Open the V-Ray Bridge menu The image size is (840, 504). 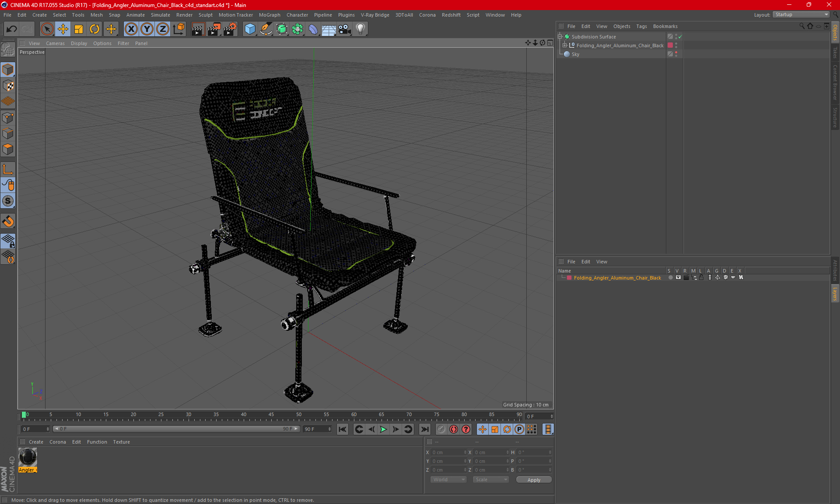(x=375, y=15)
